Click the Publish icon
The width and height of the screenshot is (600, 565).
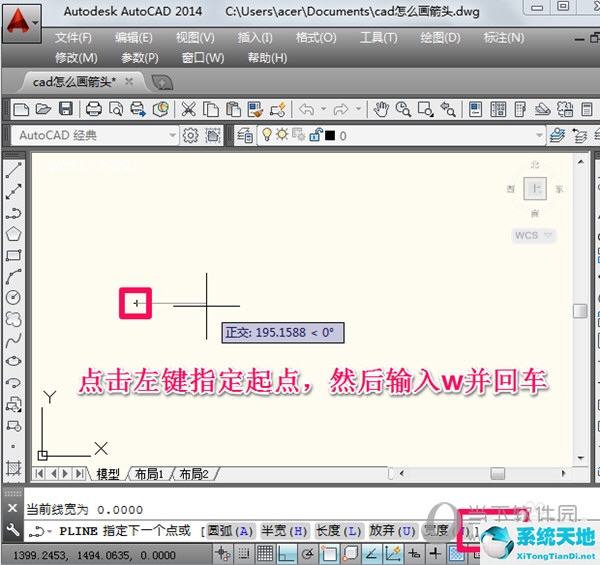(x=138, y=109)
